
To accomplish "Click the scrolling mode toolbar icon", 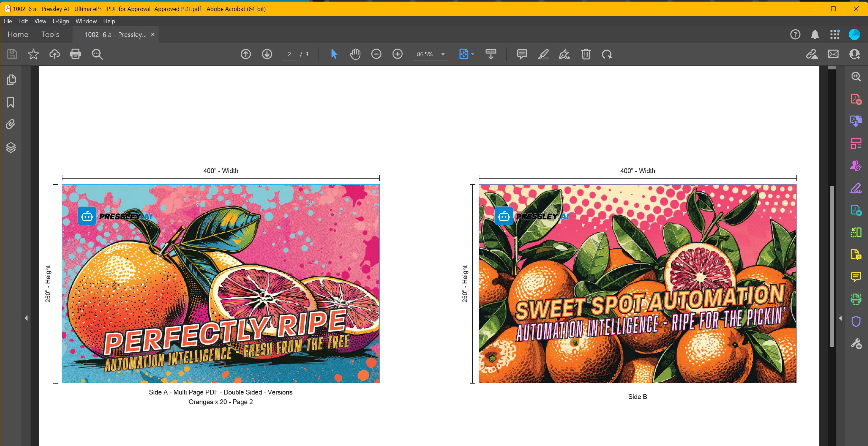I will (491, 54).
